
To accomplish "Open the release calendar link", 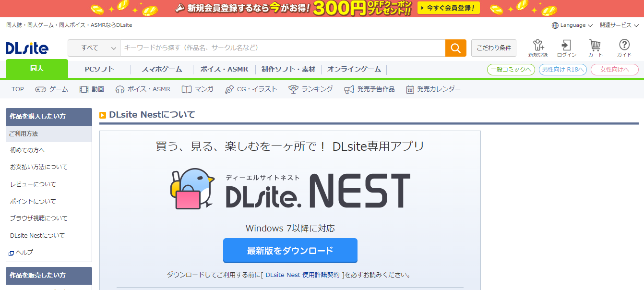I will click(x=433, y=89).
